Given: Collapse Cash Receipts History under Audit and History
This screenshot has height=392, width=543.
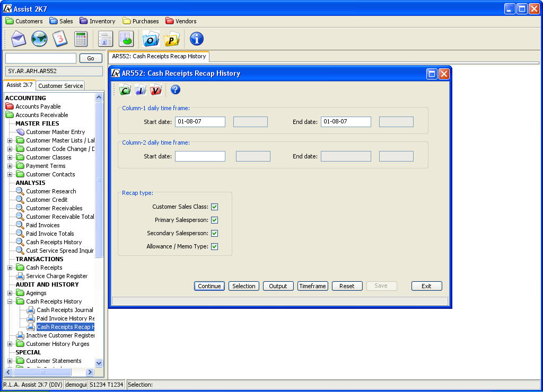Looking at the screenshot, I should click(10, 302).
